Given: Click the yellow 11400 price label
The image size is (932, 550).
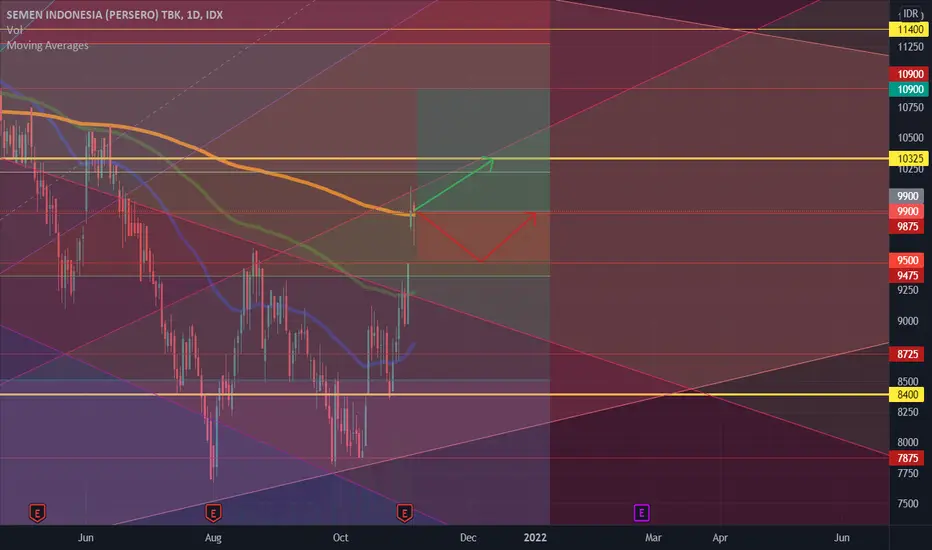Looking at the screenshot, I should (x=910, y=29).
